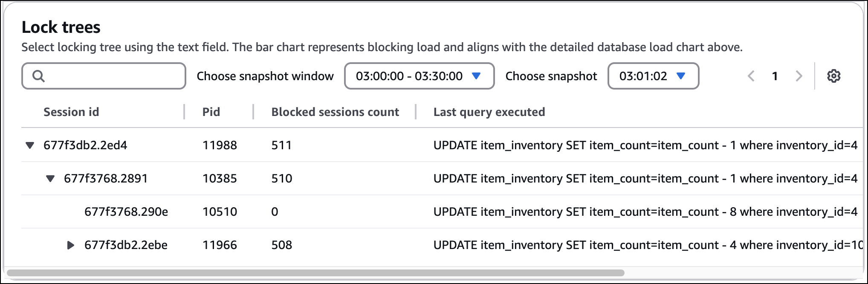Click the blocked sessions count 508
This screenshot has height=284, width=868.
[x=282, y=245]
